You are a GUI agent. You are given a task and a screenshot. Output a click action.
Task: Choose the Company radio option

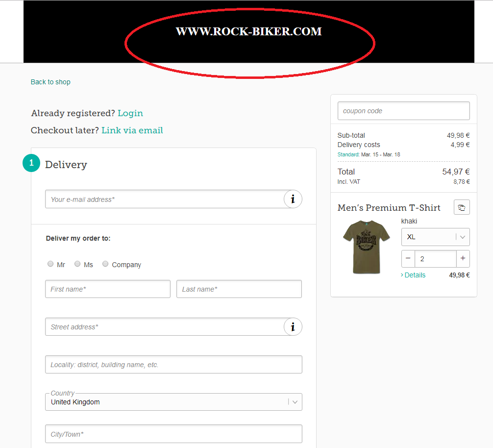click(x=105, y=264)
